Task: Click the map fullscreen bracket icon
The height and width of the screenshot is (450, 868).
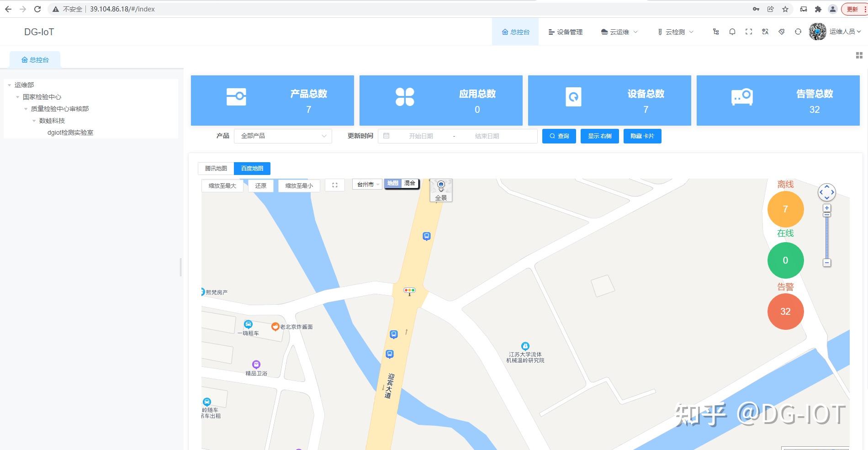Action: [335, 185]
